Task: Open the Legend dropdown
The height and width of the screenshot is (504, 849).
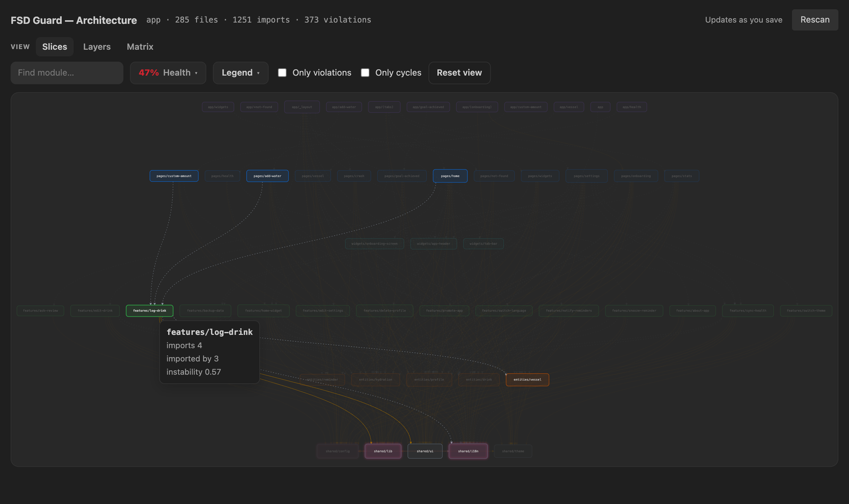Action: [241, 73]
